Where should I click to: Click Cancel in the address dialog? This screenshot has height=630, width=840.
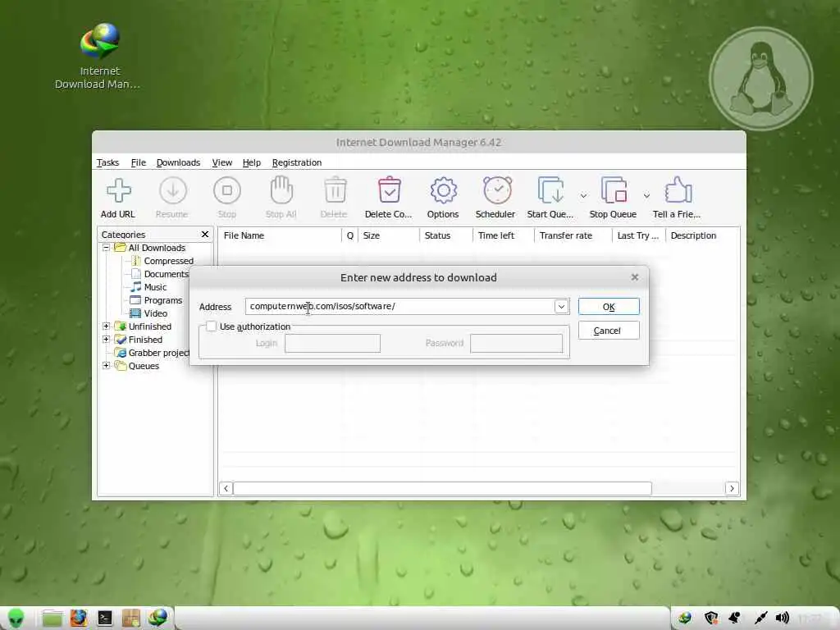pos(609,331)
